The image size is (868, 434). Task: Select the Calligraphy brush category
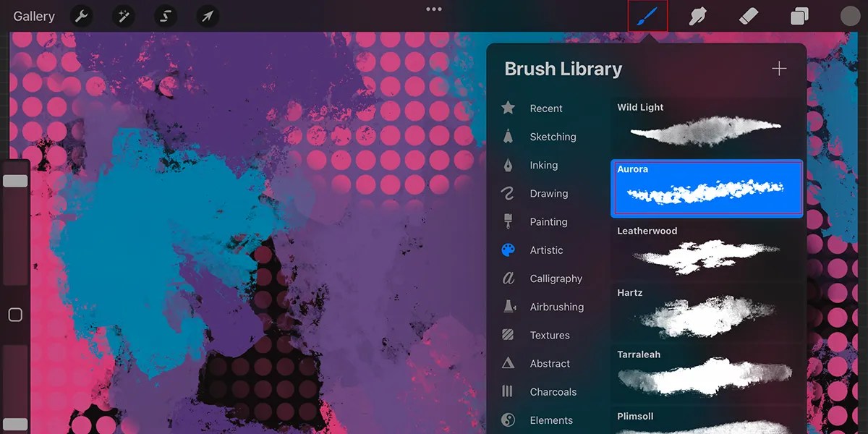click(x=557, y=278)
